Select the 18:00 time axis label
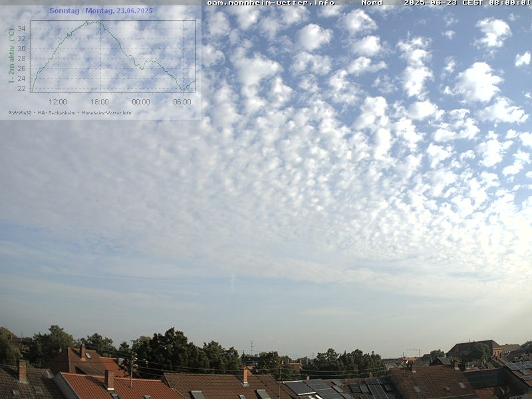The height and width of the screenshot is (399, 532). pyautogui.click(x=99, y=102)
